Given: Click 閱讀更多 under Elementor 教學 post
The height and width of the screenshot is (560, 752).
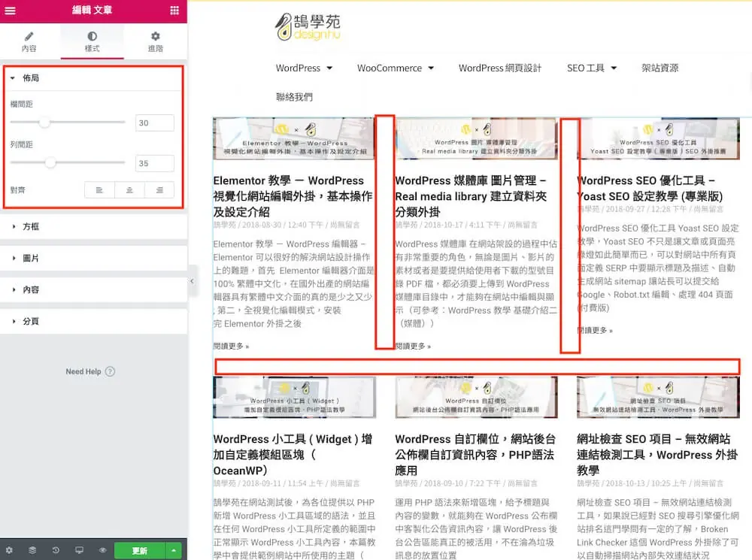Looking at the screenshot, I should click(231, 347).
